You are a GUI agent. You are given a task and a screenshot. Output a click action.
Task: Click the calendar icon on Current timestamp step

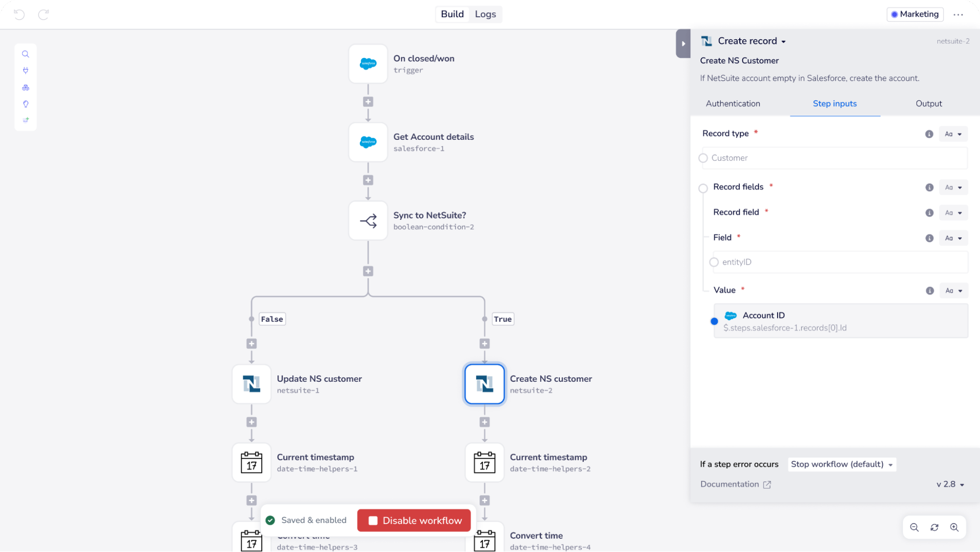point(251,462)
